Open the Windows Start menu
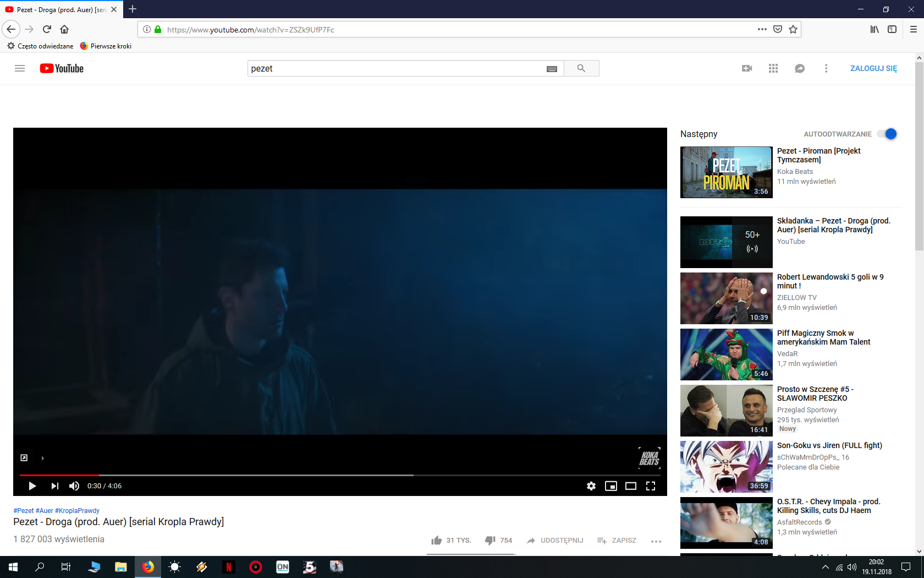 coord(13,567)
